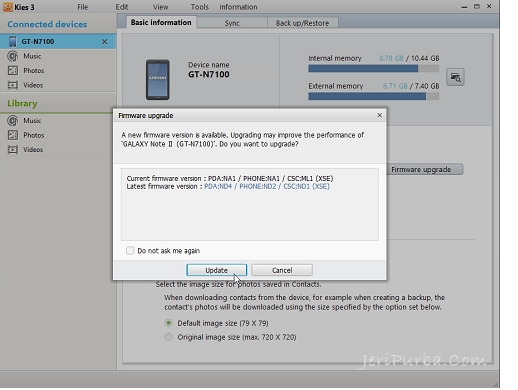Image resolution: width=518 pixels, height=390 pixels.
Task: Open Photos icon in the Library section
Action: click(x=13, y=135)
